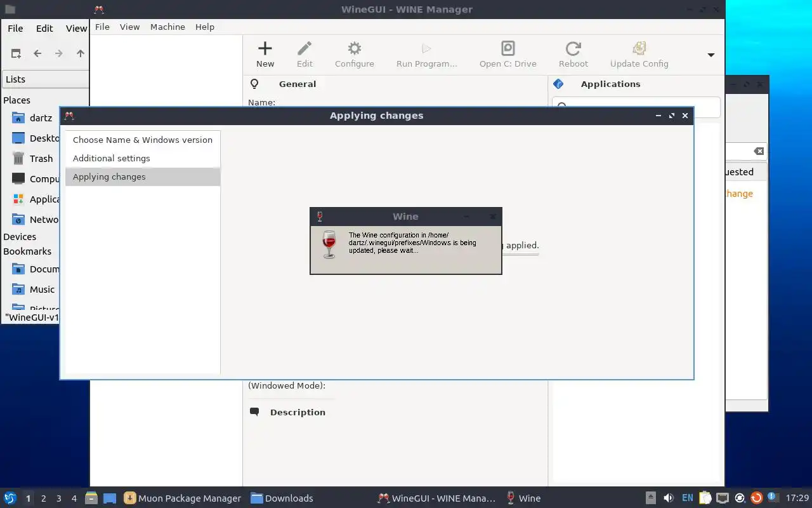
Task: Click file manager new tab icon
Action: click(16, 53)
